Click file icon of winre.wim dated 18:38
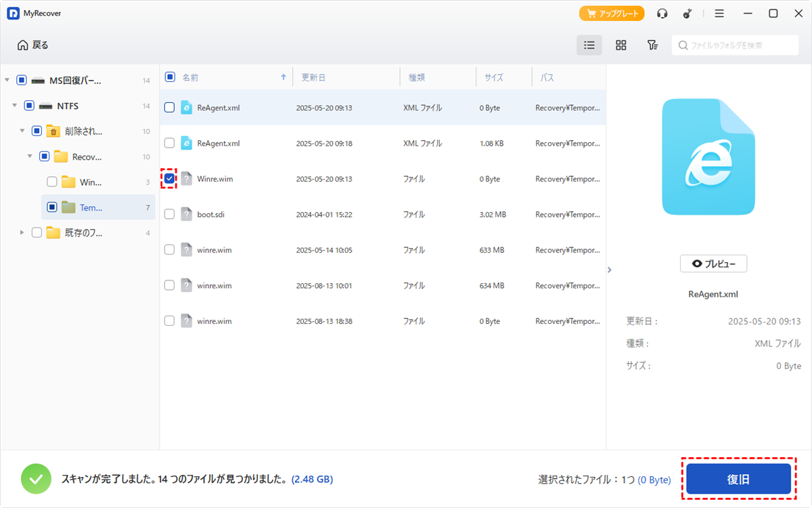 point(186,321)
